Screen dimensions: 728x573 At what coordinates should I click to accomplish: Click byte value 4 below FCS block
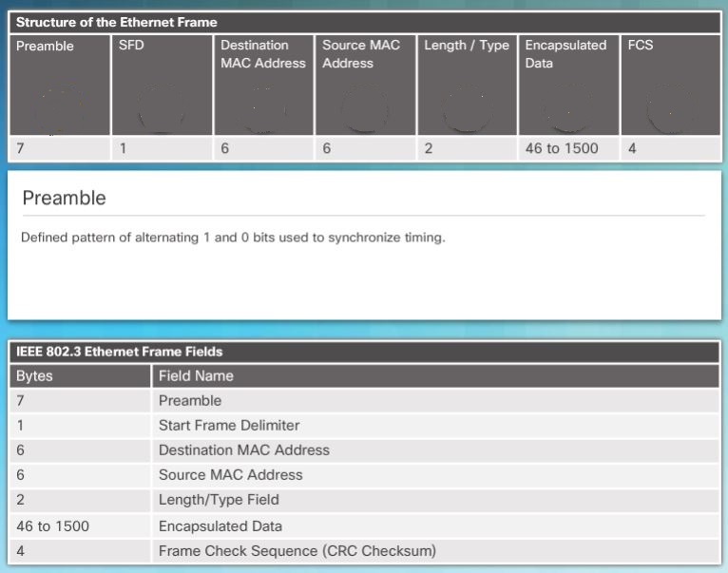click(633, 148)
